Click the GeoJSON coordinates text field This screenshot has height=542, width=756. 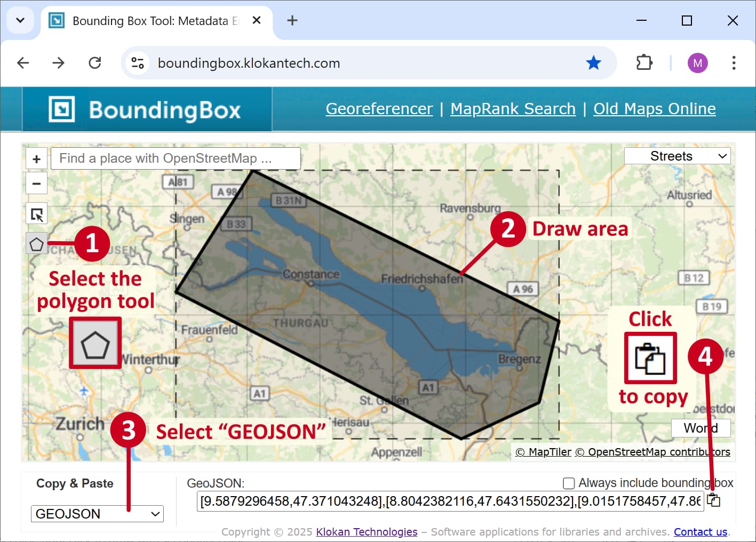(x=450, y=501)
